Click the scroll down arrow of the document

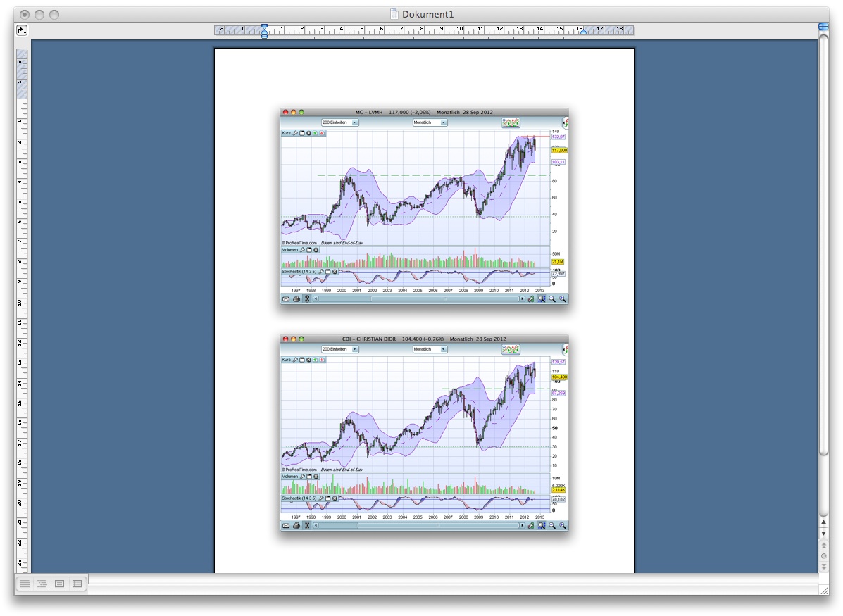click(823, 533)
